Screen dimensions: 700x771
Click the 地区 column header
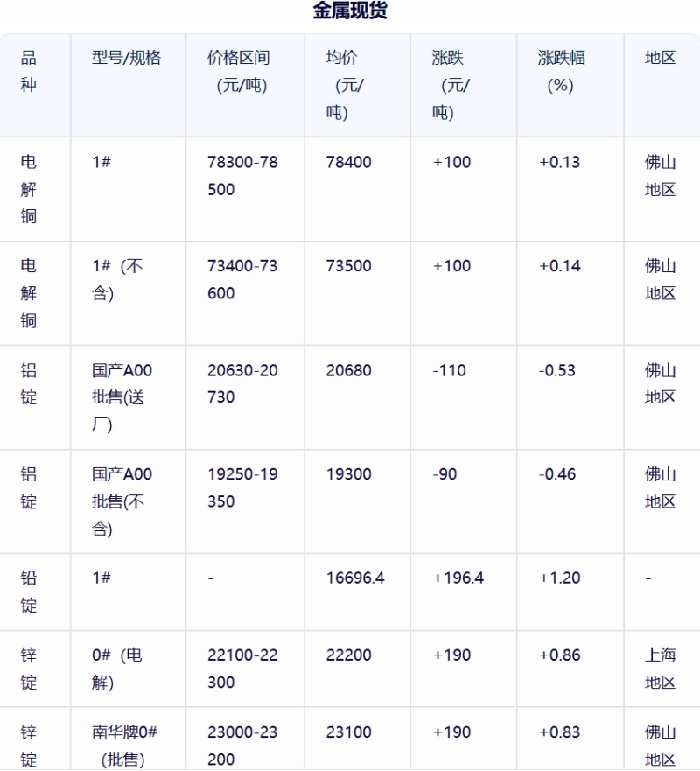(660, 58)
